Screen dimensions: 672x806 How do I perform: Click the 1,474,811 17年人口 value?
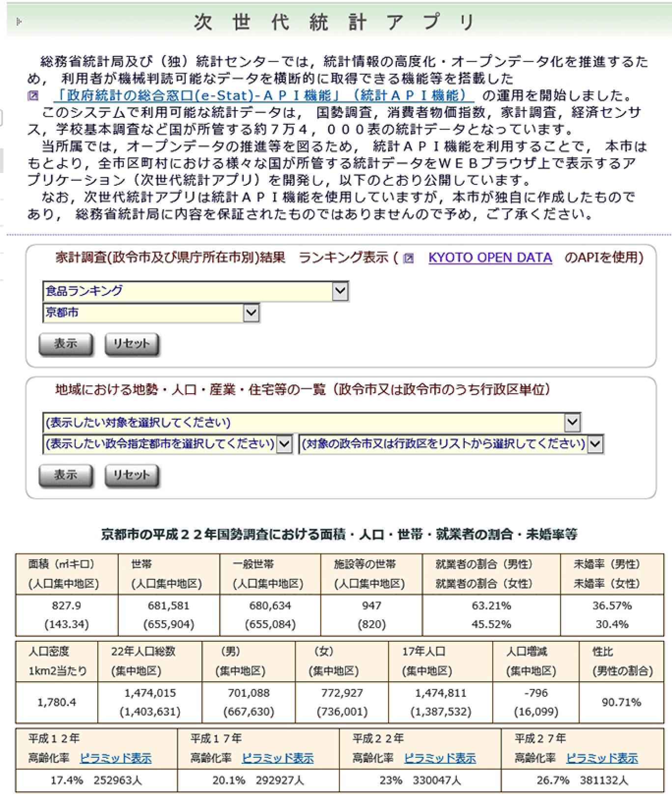coord(441,693)
